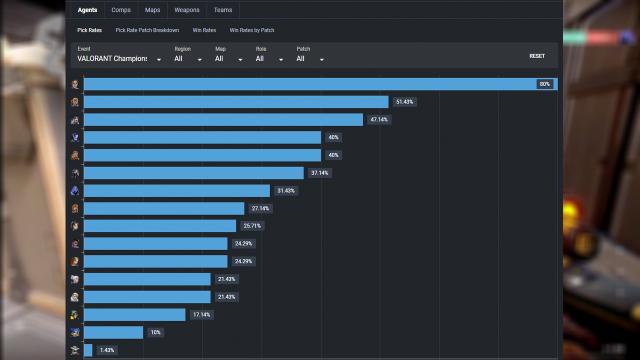Select the agent icon beside the 17.14% bar
This screenshot has height=360, width=640.
pyautogui.click(x=75, y=315)
